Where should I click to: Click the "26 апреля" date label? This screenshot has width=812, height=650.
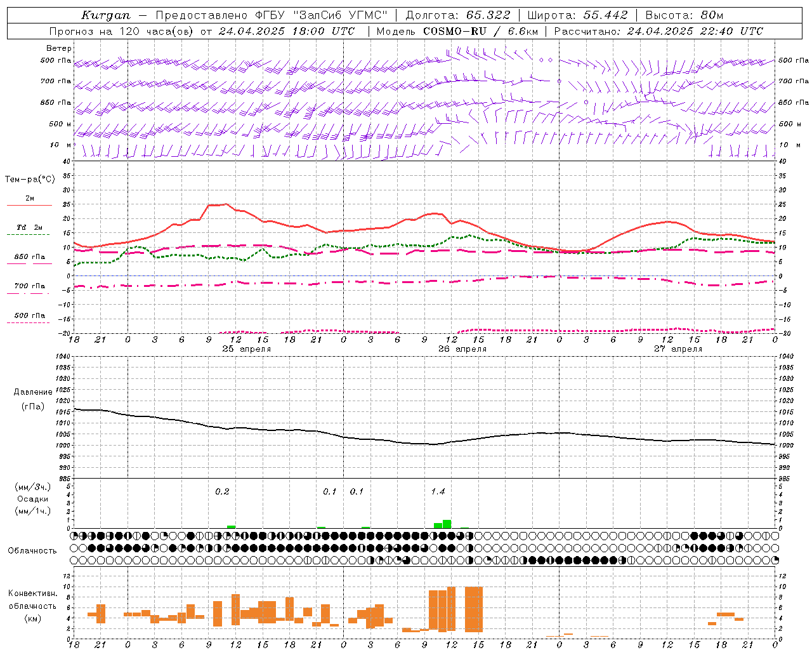tap(462, 349)
